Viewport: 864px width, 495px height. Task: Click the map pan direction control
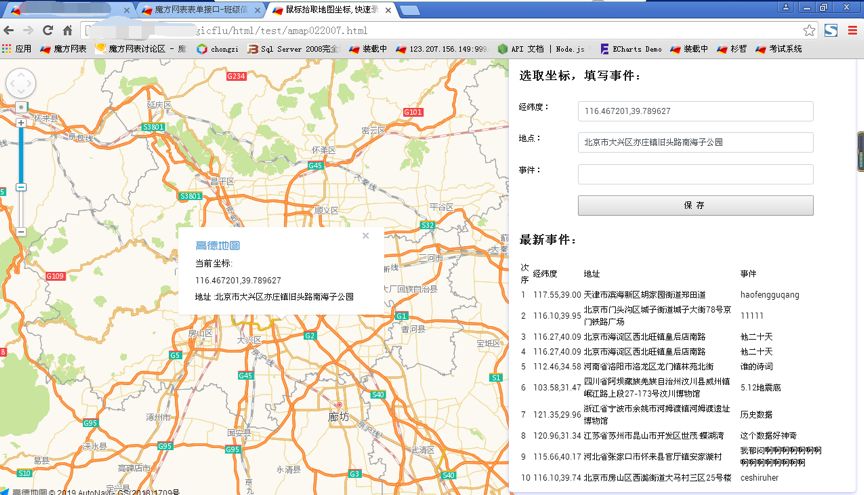[x=21, y=83]
